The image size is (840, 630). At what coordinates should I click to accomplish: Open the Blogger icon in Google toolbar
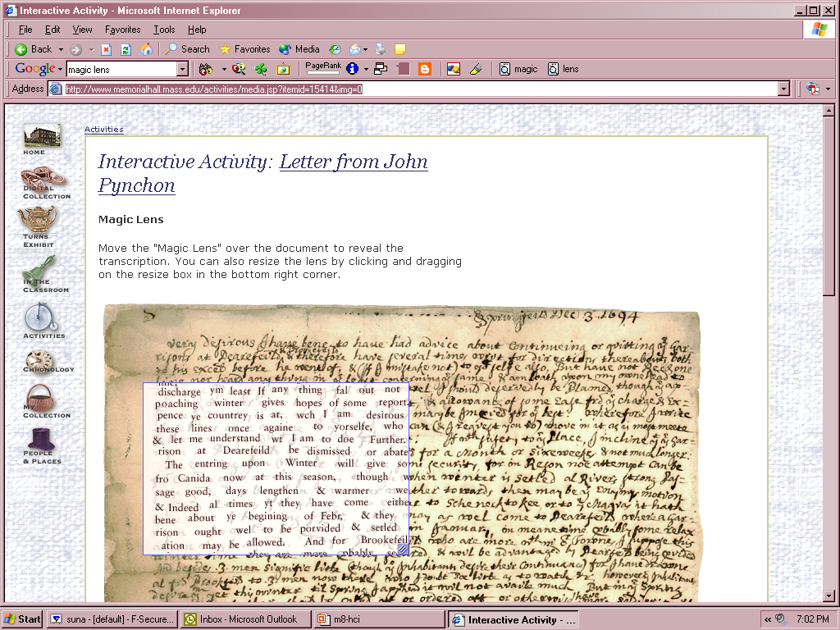point(424,69)
